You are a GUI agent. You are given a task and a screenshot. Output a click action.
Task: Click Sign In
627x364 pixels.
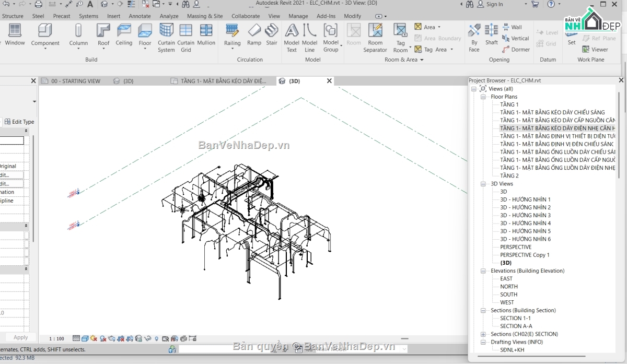(494, 4)
